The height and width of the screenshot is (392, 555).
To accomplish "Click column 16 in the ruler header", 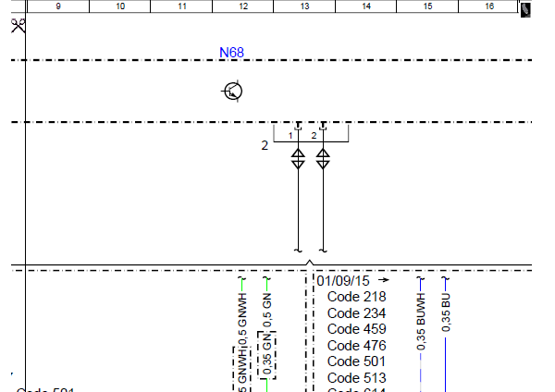I will (489, 6).
